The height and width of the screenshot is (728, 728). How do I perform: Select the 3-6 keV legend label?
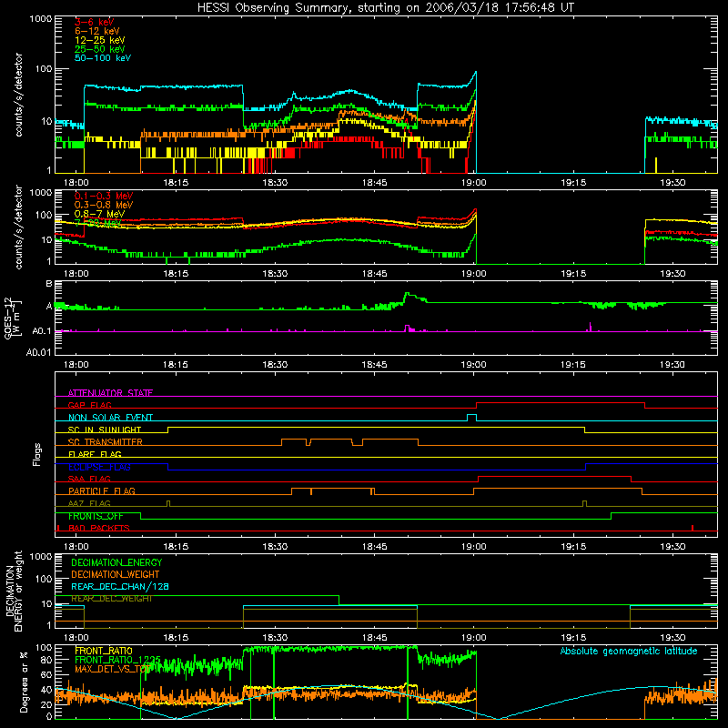pyautogui.click(x=95, y=22)
